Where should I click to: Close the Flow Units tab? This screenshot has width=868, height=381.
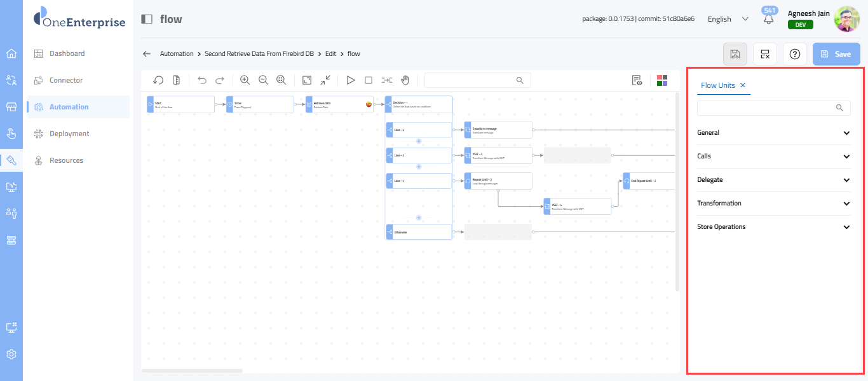(743, 85)
